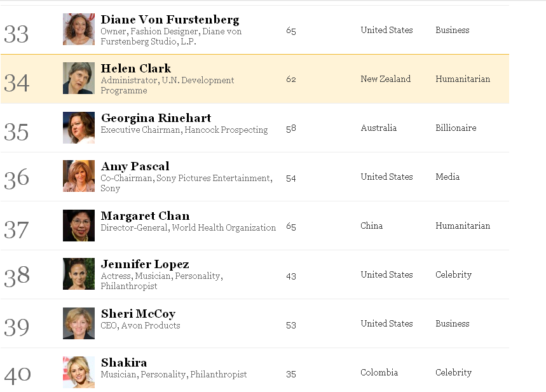This screenshot has height=392, width=546.
Task: Open Georgina Rinehart's photo thumbnail
Action: click(79, 128)
